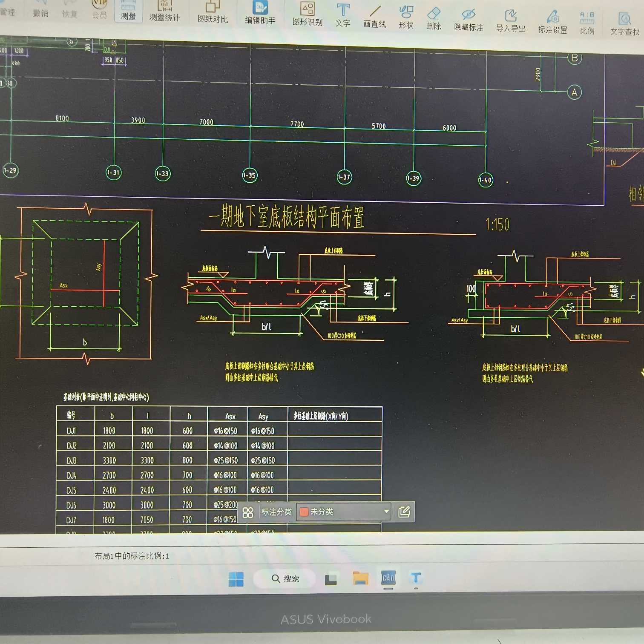Click the 7700 dimension text
The image size is (644, 644).
coord(297,124)
